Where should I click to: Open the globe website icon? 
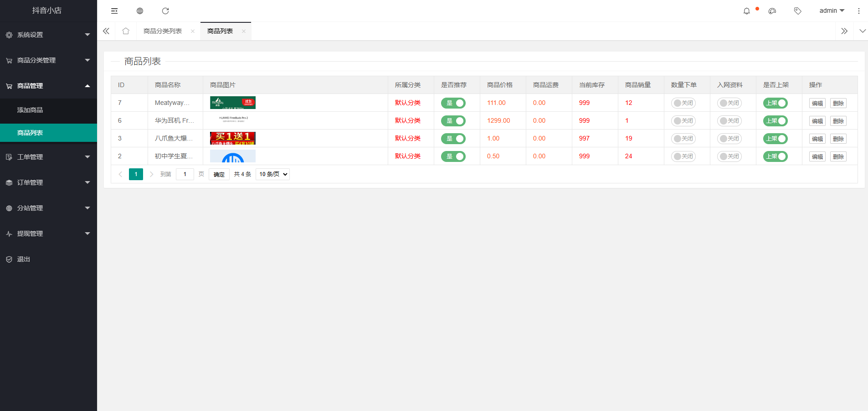point(140,11)
